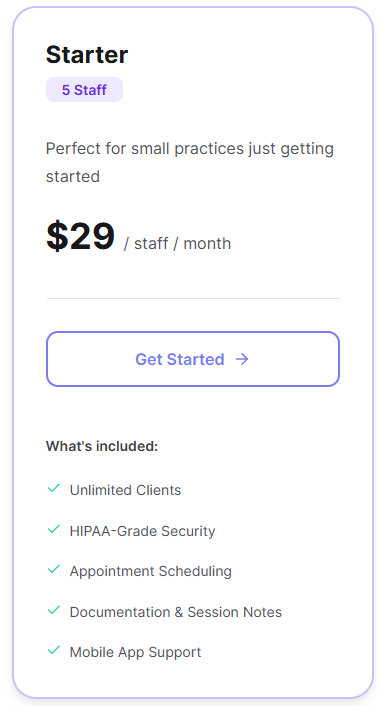Click the Appointment Scheduling feature text

tap(150, 571)
